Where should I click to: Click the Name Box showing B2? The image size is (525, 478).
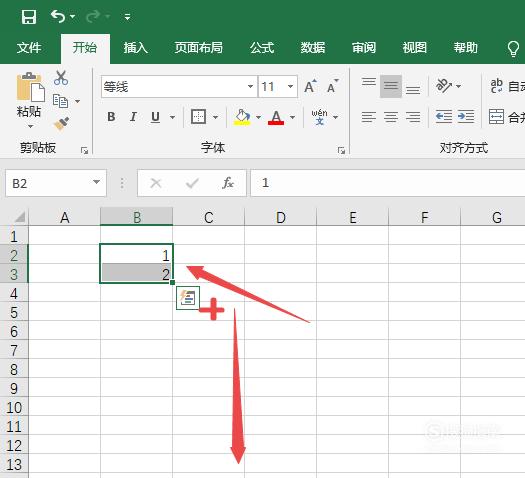tap(56, 183)
